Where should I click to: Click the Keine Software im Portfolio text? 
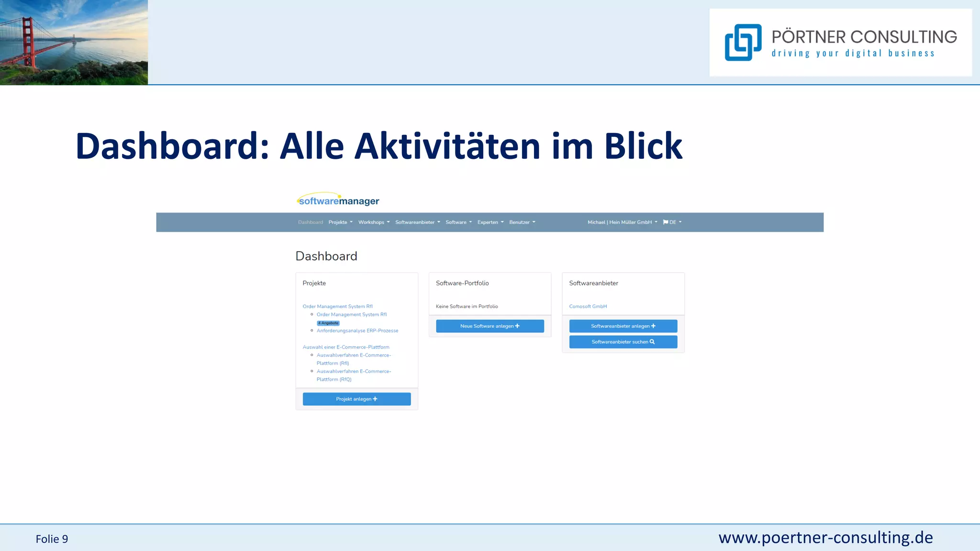467,307
